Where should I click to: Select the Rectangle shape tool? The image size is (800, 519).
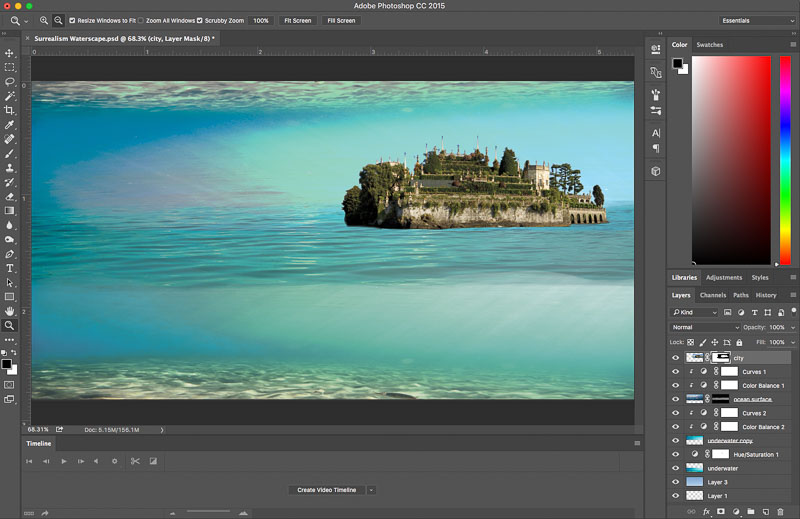tap(9, 296)
